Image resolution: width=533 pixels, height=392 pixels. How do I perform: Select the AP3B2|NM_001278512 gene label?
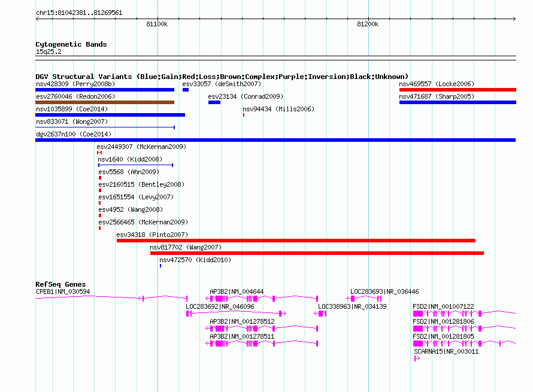click(x=242, y=322)
